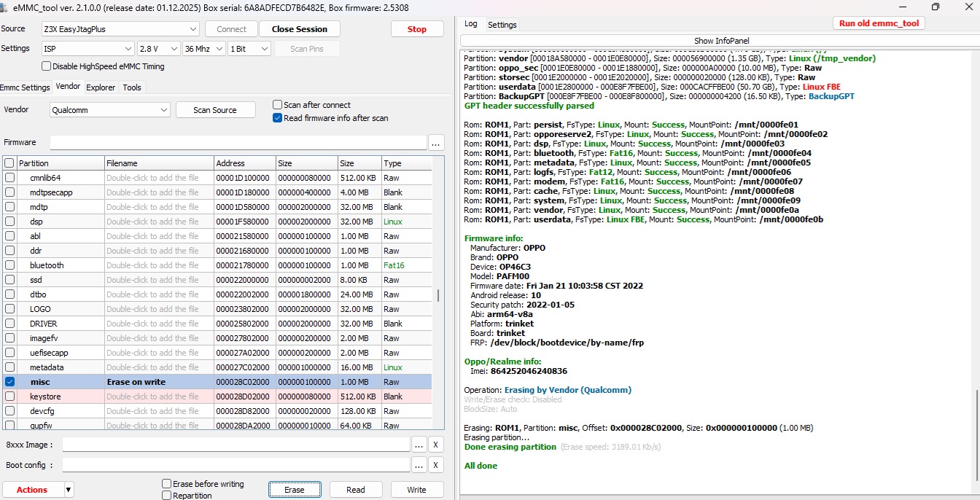Image resolution: width=980 pixels, height=500 pixels.
Task: Enable Disable HighSpeed eMMC Timing
Action: point(47,66)
